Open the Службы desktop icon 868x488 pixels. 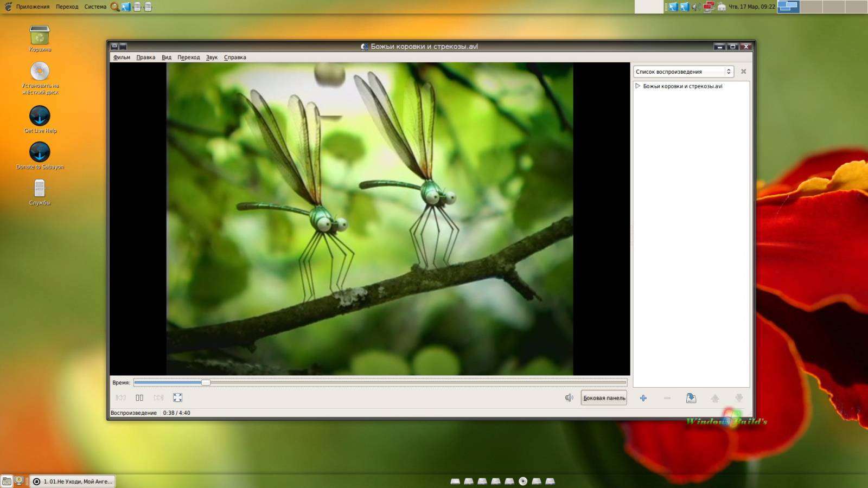(x=39, y=188)
